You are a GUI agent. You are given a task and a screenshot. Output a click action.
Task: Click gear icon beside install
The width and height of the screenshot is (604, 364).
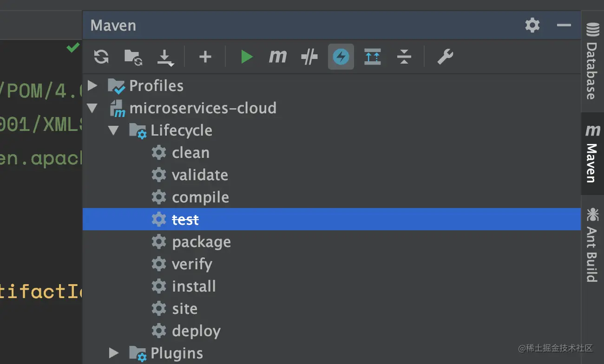159,286
